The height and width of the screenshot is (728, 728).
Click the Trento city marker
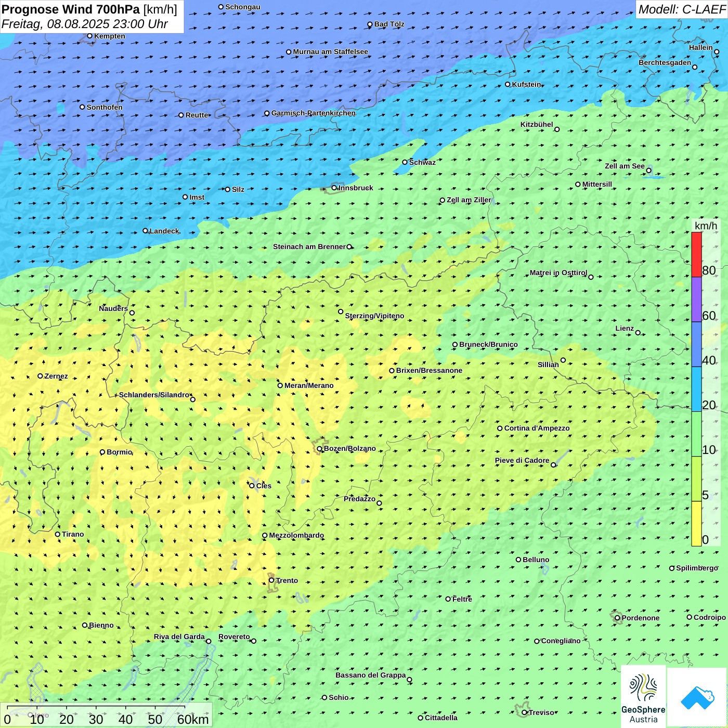click(x=271, y=580)
